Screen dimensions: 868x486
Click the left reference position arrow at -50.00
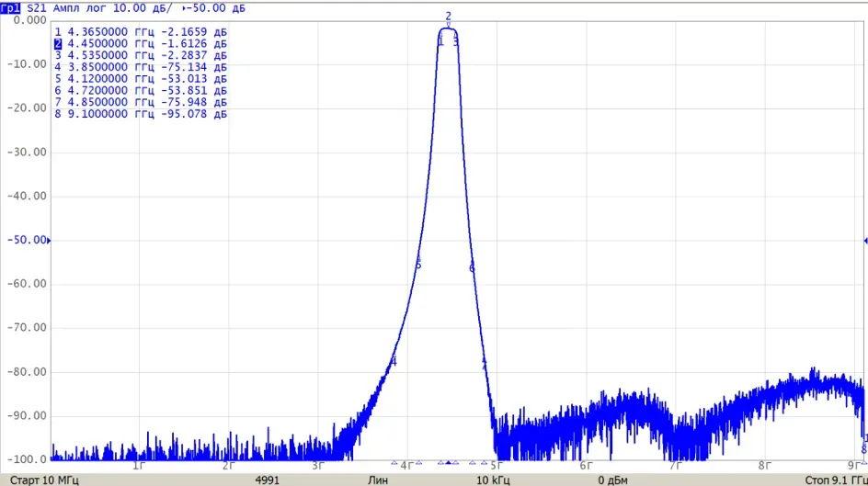pos(49,241)
